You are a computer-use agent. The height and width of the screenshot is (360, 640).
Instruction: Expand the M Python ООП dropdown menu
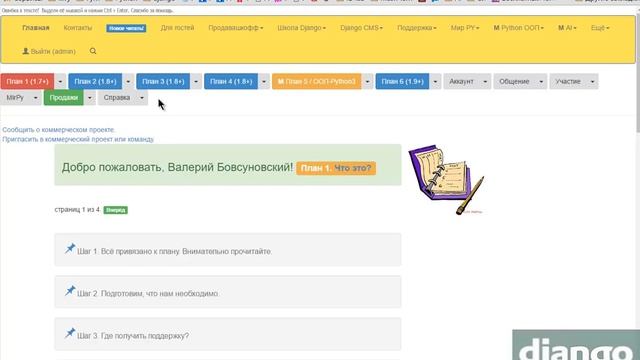click(518, 28)
